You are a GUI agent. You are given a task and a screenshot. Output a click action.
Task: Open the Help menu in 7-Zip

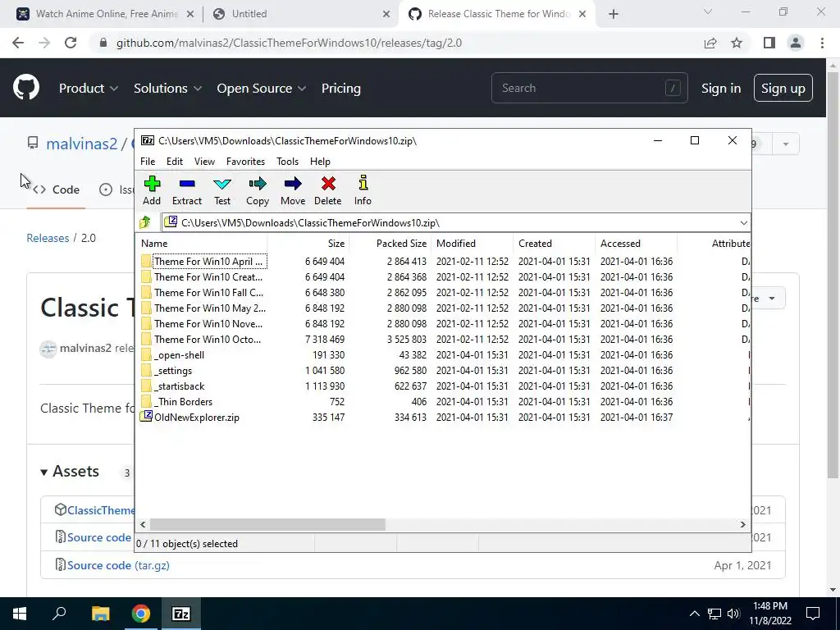(x=320, y=162)
